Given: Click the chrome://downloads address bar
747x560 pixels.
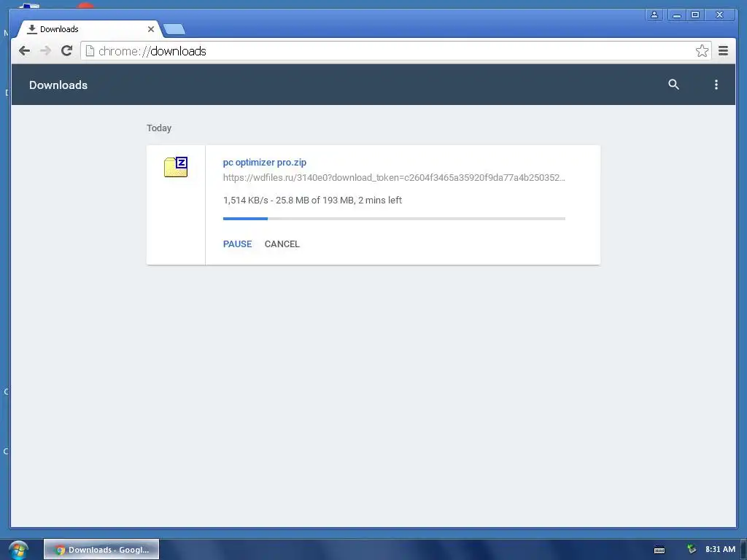Looking at the screenshot, I should pos(395,51).
